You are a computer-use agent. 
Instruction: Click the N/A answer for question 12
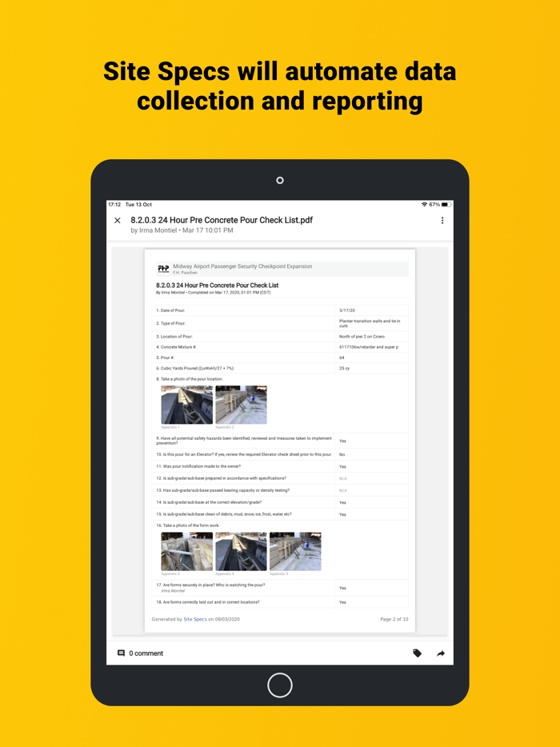pyautogui.click(x=343, y=478)
